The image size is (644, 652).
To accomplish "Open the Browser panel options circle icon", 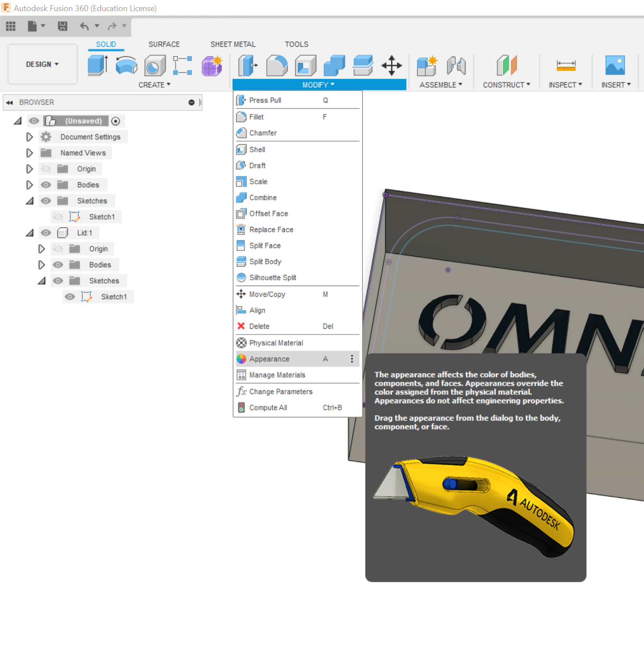I will (x=191, y=102).
